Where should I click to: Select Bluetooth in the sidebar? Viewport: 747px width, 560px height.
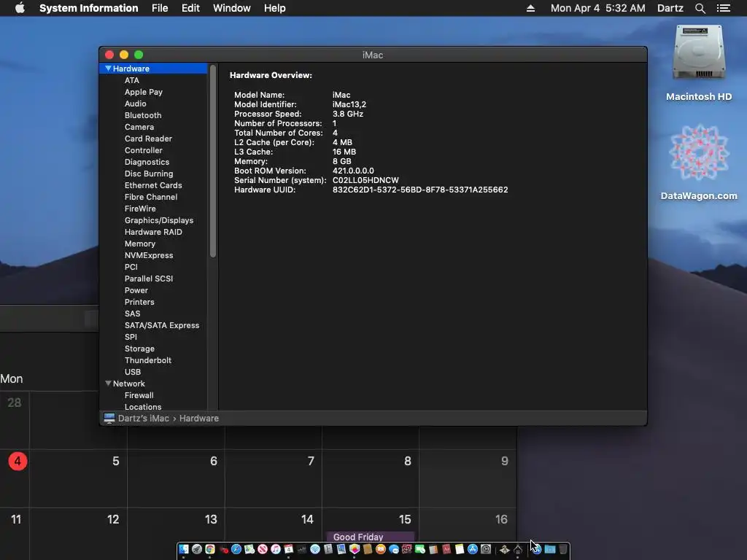(143, 115)
